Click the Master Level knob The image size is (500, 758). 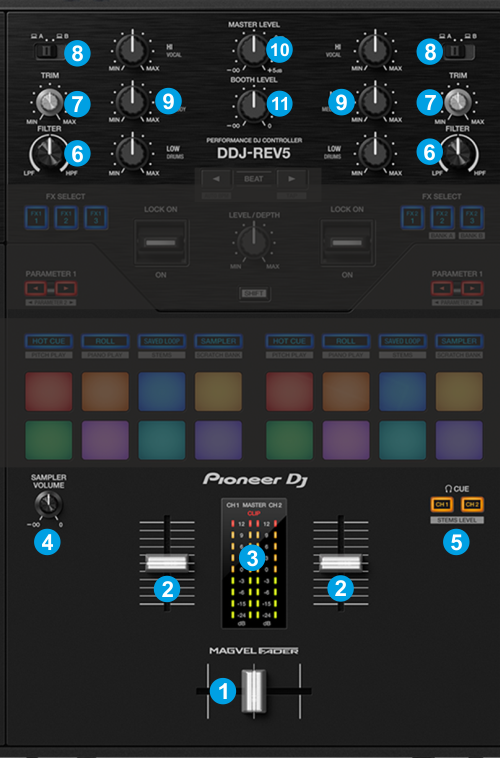252,49
